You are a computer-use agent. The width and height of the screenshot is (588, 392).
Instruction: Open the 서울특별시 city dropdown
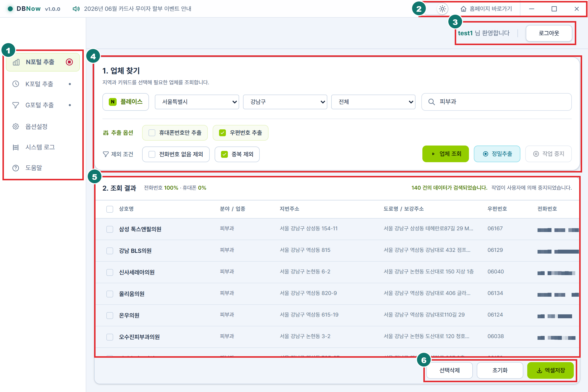197,102
